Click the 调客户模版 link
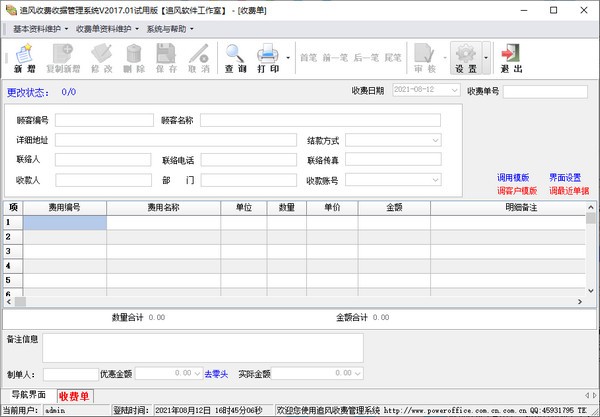Image resolution: width=600 pixels, height=417 pixels. (517, 191)
